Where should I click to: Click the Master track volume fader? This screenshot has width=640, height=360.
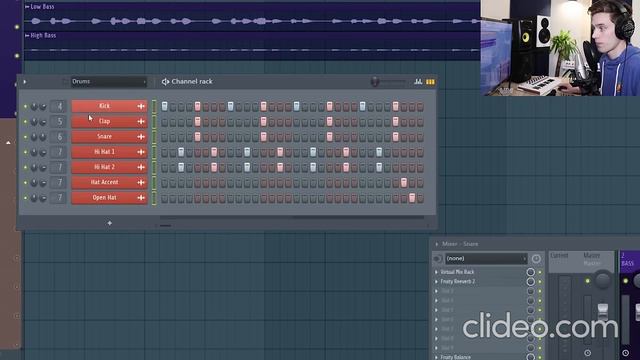603,311
